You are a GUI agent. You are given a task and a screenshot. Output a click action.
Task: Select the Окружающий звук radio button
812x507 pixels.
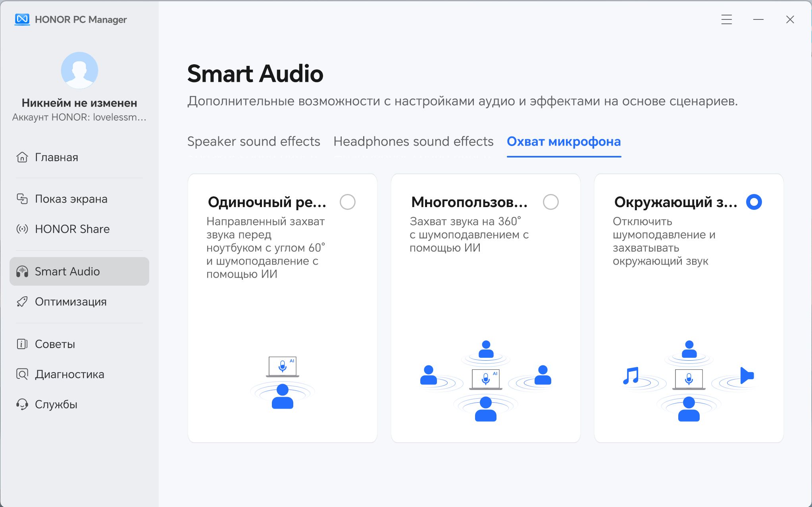coord(754,202)
